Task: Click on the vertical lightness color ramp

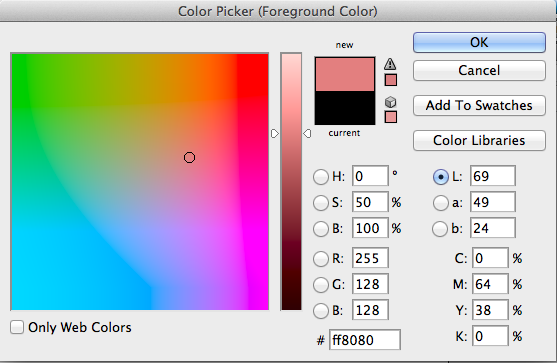Action: 291,182
